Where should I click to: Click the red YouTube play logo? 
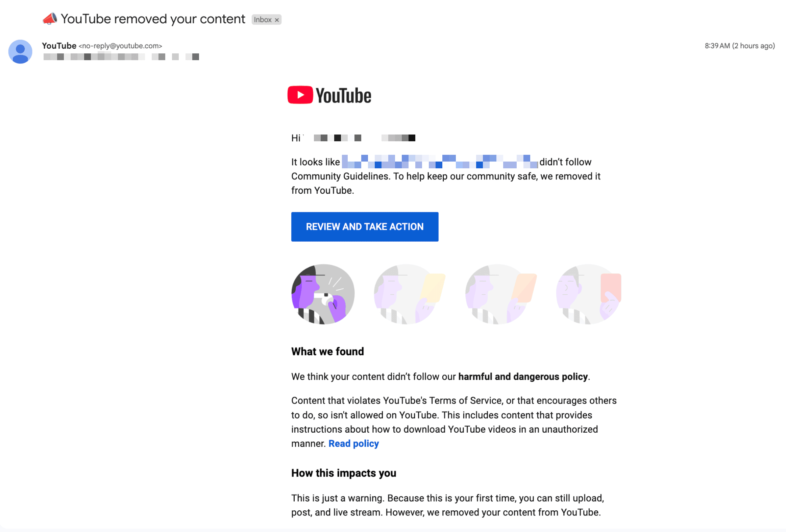point(300,95)
